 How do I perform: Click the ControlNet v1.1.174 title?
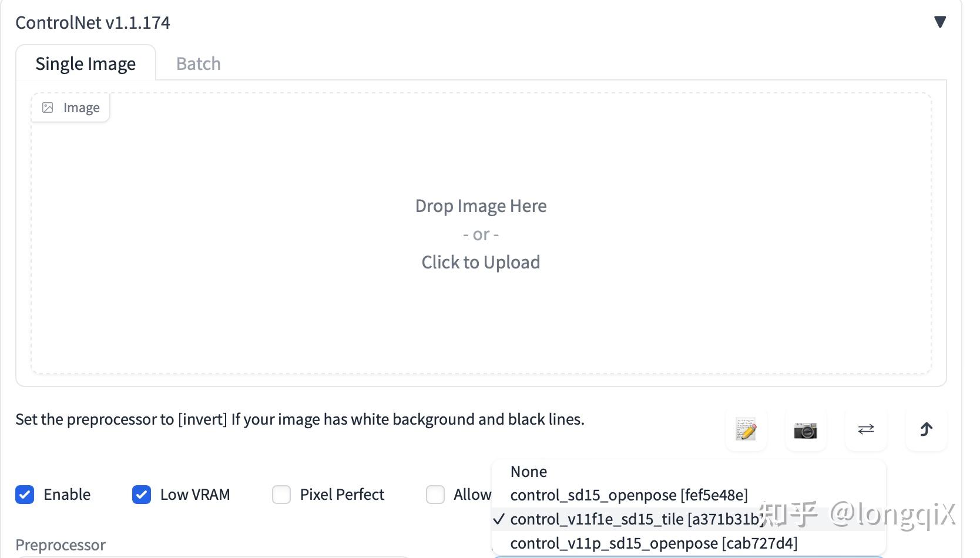click(x=93, y=22)
